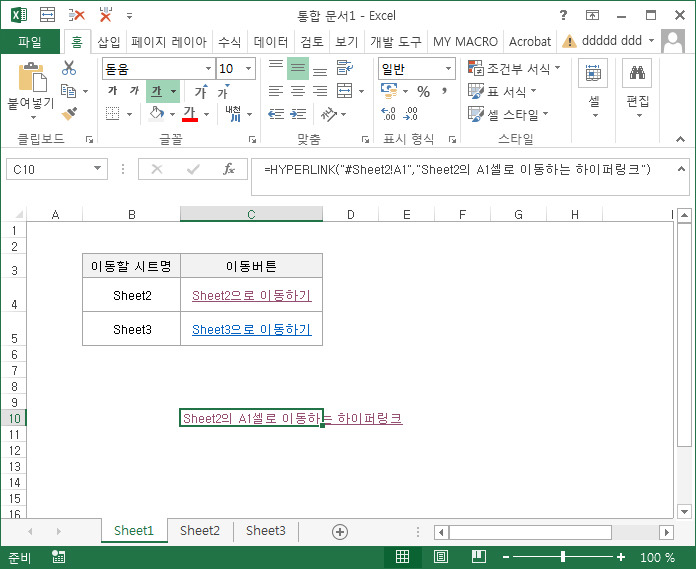Screen dimensions: 696x569
Task: Add a new sheet with plus button
Action: (340, 532)
